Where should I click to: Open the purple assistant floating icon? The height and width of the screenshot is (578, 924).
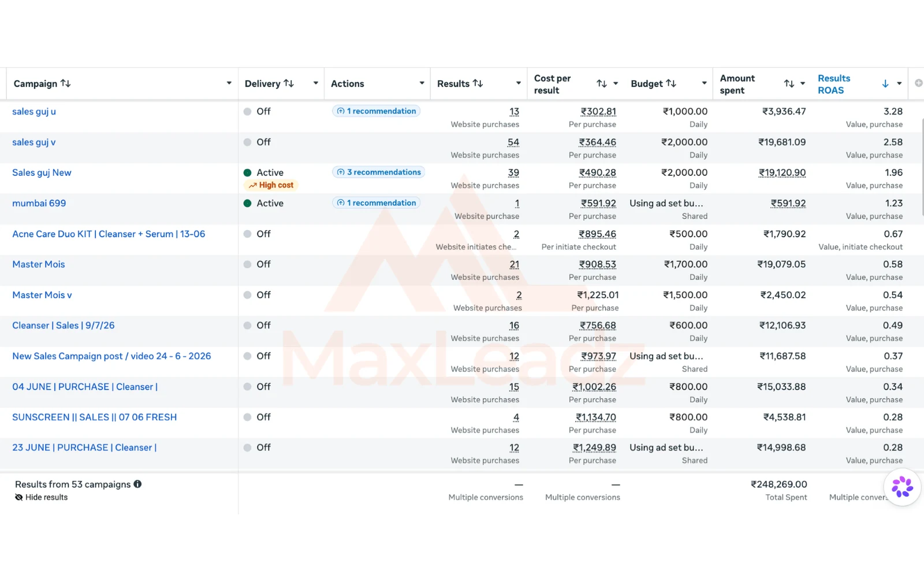point(902,487)
